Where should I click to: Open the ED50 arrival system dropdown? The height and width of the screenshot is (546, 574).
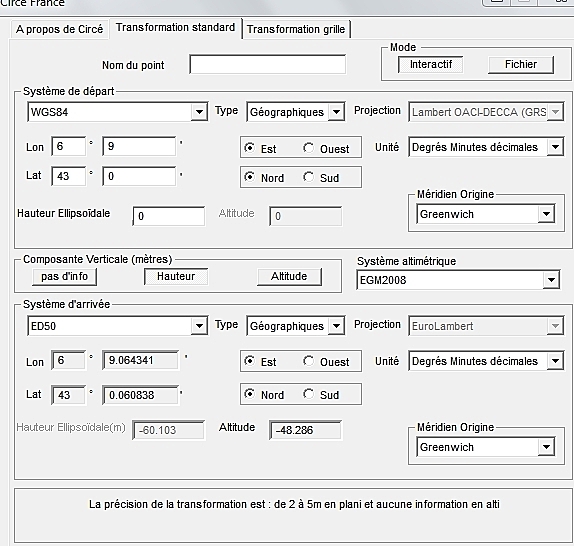tap(118, 326)
